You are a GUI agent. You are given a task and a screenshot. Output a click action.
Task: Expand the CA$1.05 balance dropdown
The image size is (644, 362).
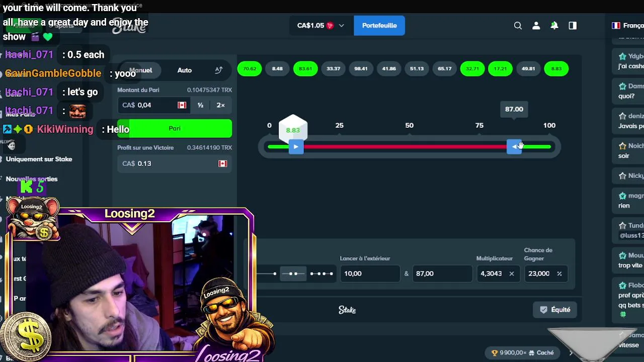point(321,26)
